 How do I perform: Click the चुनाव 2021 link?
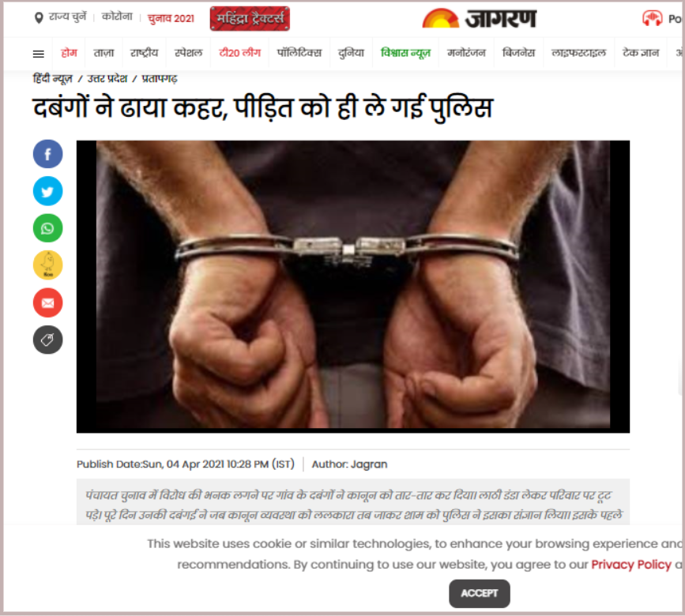[x=171, y=18]
